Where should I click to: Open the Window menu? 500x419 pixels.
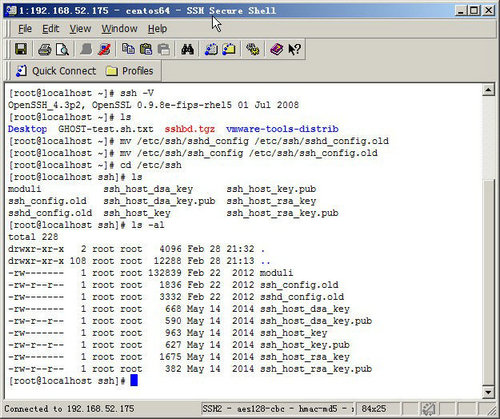(x=119, y=29)
